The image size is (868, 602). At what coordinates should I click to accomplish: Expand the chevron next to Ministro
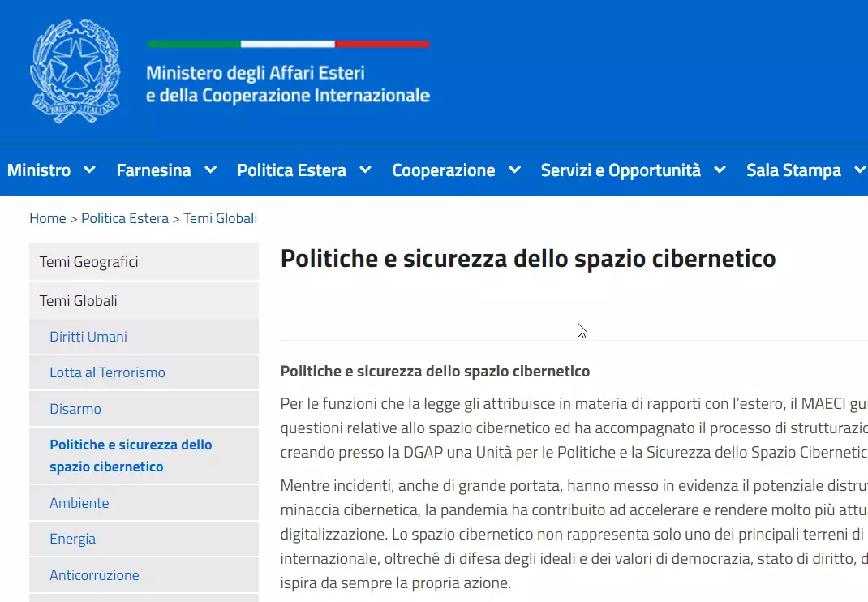[x=90, y=170]
